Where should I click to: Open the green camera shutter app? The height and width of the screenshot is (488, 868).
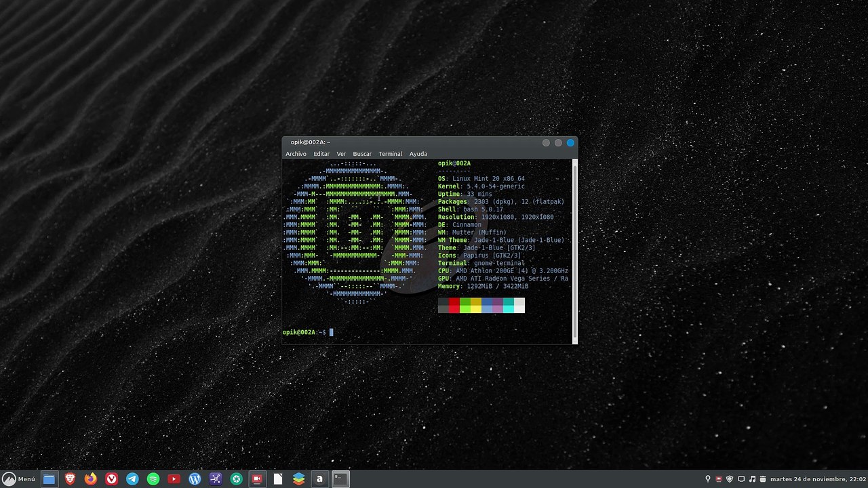(236, 479)
